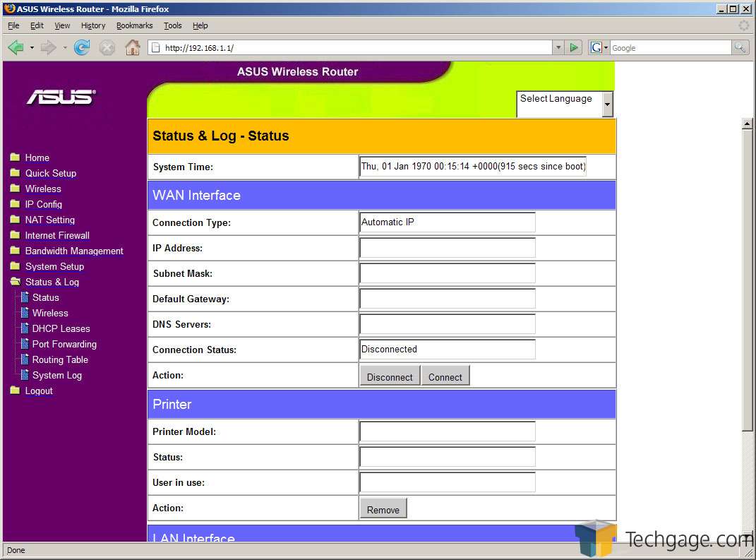Click the Disconnect button
The width and height of the screenshot is (756, 560).
coord(390,376)
